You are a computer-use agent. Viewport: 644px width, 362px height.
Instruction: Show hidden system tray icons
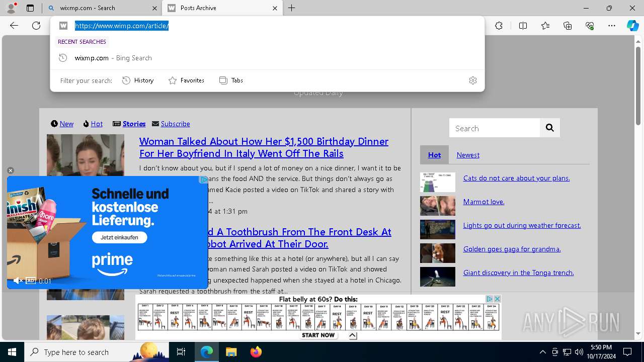pos(542,352)
